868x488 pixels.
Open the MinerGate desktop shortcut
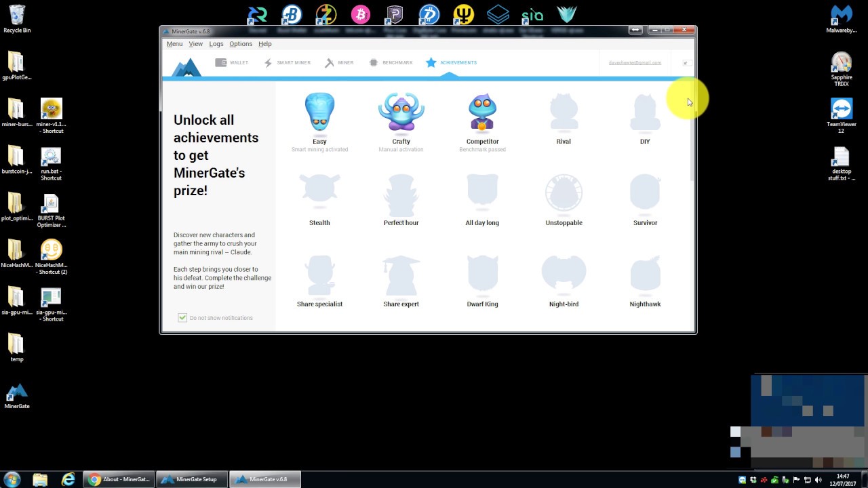coord(17,396)
